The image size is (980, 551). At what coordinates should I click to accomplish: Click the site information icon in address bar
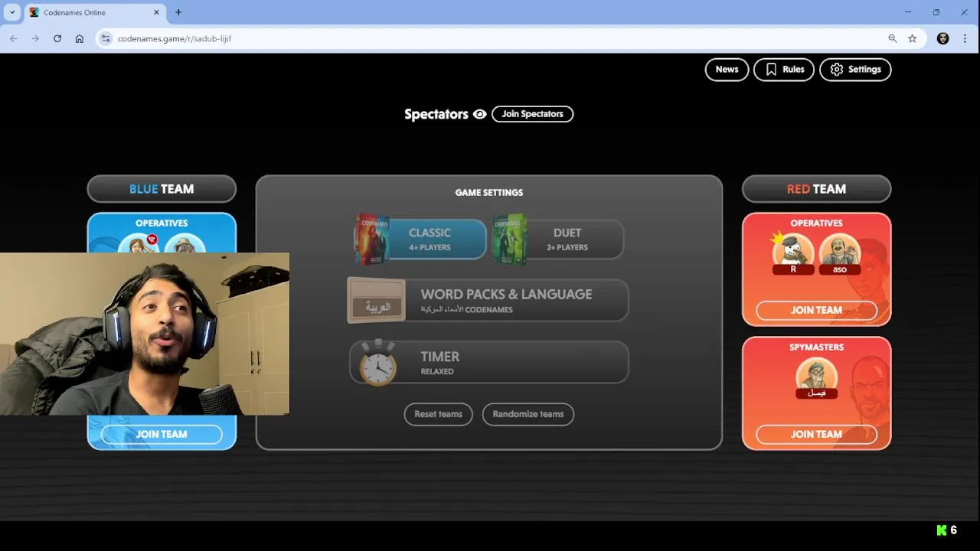(x=106, y=38)
